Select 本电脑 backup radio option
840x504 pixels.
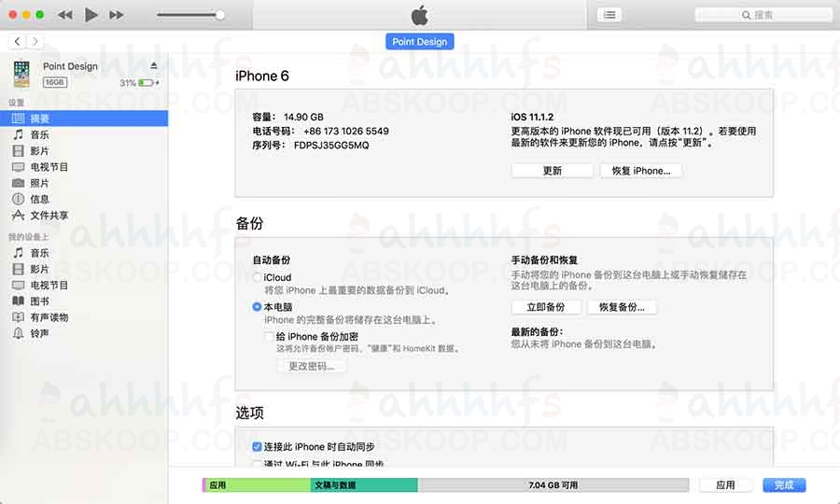(x=258, y=306)
